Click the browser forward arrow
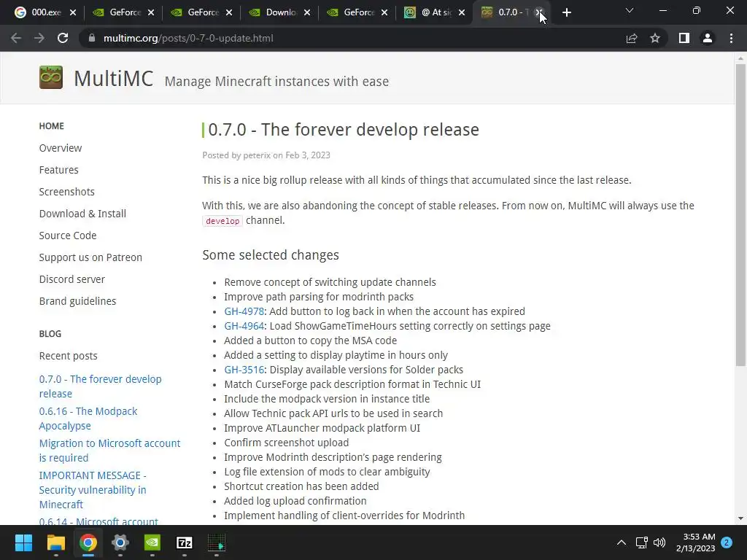Viewport: 747px width, 560px height. click(x=39, y=38)
